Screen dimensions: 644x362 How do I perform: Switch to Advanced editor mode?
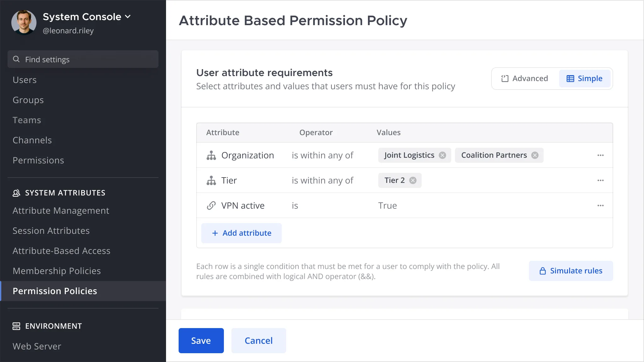pyautogui.click(x=525, y=79)
